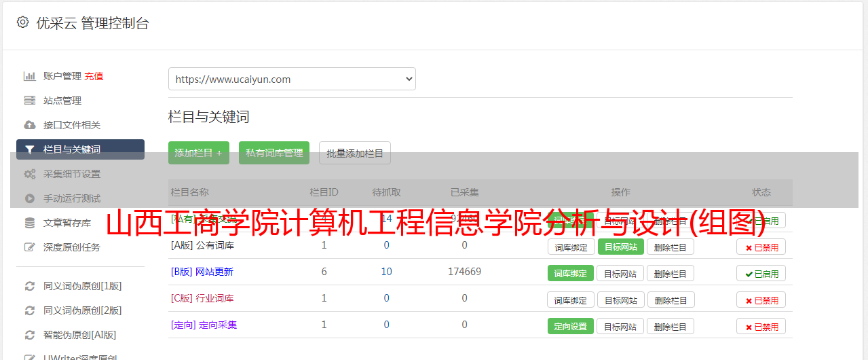Screen dimensions: 868x360
Task: Select the 站点管理 sidebar label
Action: pyautogui.click(x=62, y=101)
